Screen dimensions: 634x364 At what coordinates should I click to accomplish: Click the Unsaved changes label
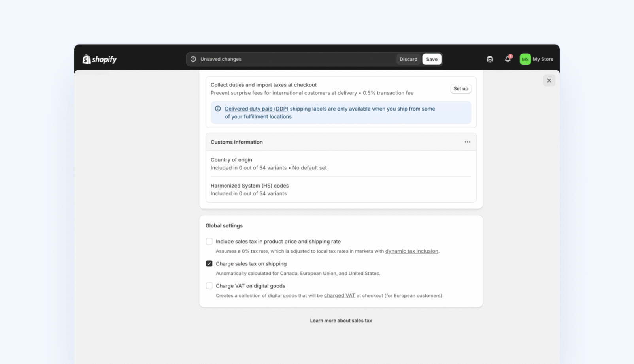tap(221, 59)
